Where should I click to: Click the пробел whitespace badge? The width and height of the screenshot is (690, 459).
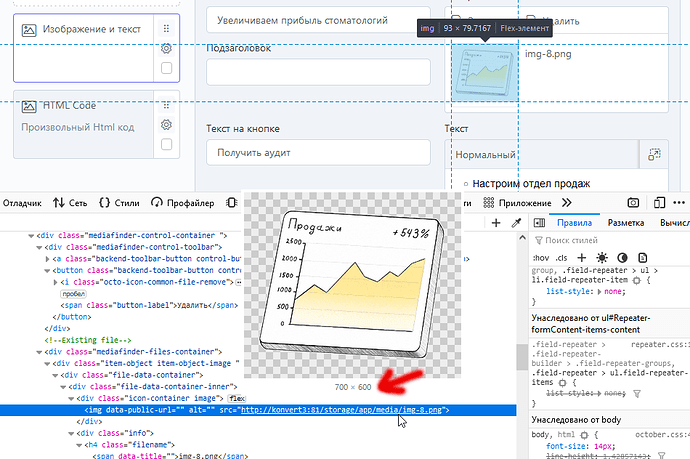(x=73, y=294)
